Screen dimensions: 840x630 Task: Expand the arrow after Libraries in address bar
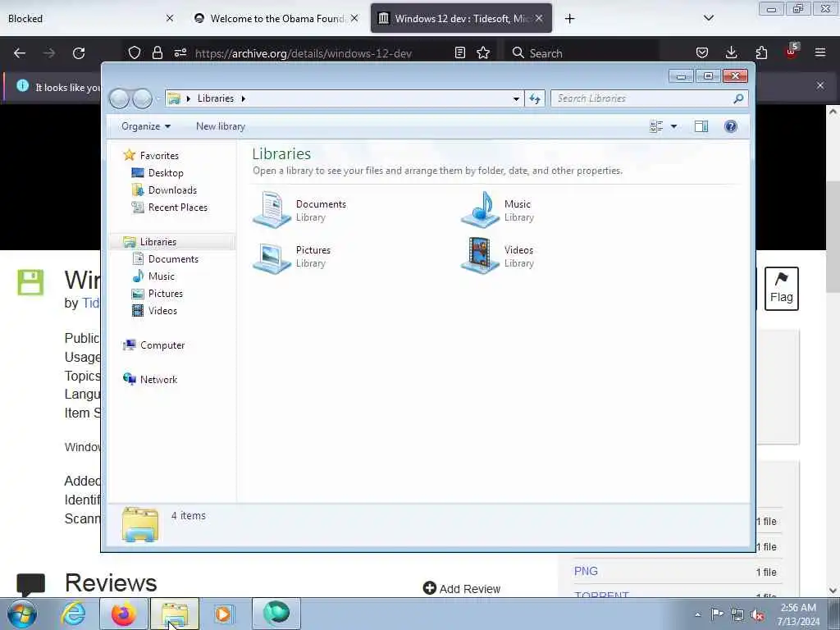[x=243, y=98]
